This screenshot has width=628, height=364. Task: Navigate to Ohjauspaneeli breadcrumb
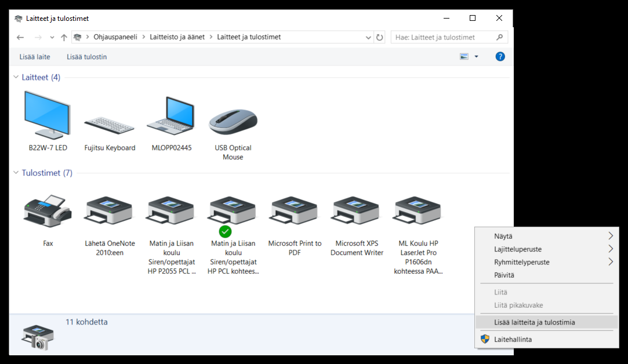tap(115, 37)
